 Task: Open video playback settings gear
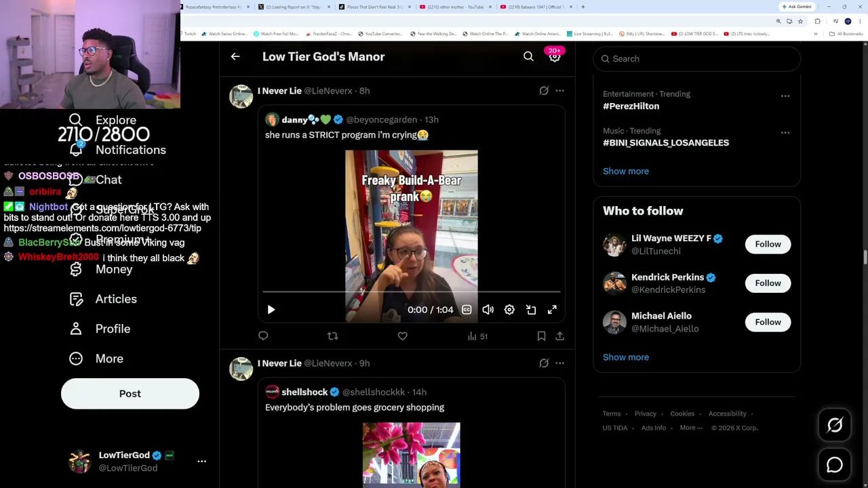pyautogui.click(x=509, y=310)
